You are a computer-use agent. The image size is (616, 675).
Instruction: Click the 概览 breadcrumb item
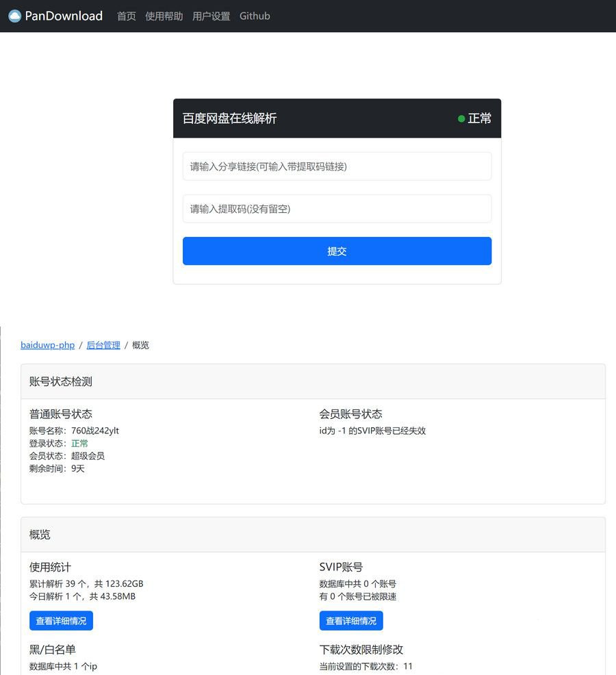tap(140, 345)
